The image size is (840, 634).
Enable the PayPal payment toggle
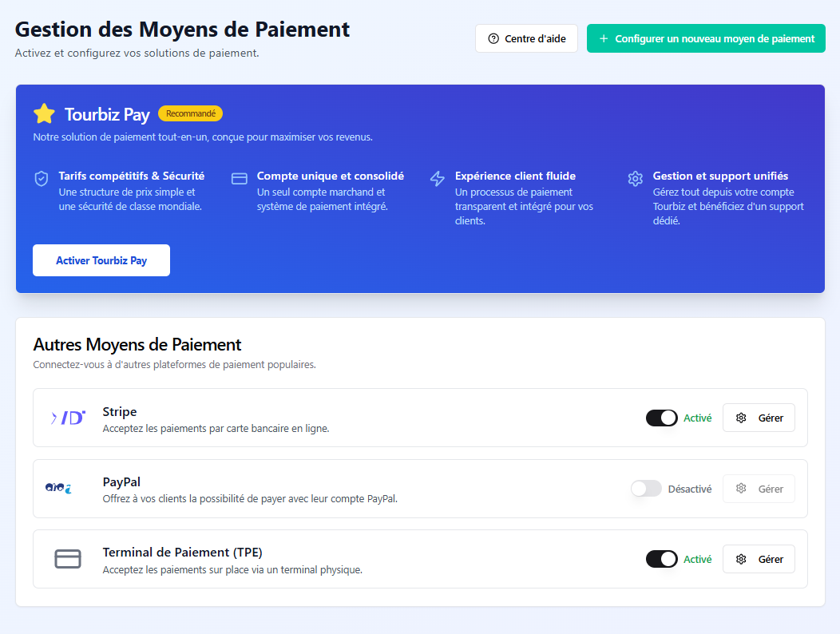pos(646,489)
